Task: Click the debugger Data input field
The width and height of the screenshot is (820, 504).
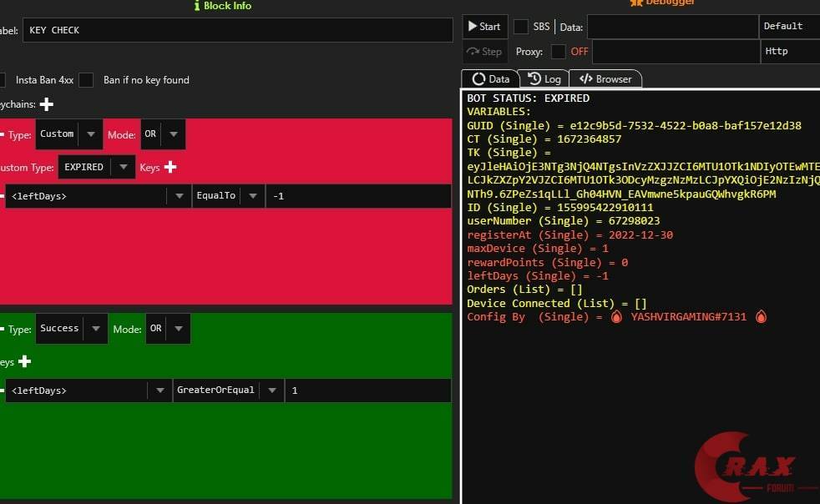Action: (x=673, y=27)
